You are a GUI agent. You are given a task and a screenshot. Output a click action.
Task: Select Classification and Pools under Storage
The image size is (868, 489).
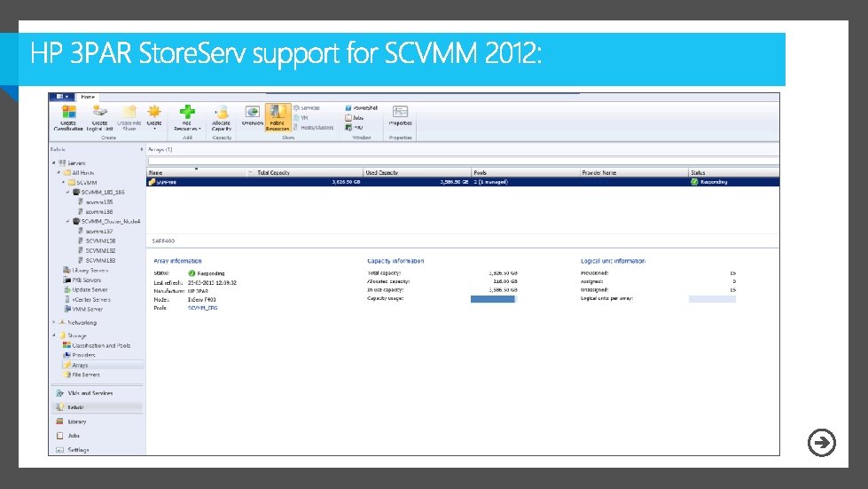tap(97, 345)
